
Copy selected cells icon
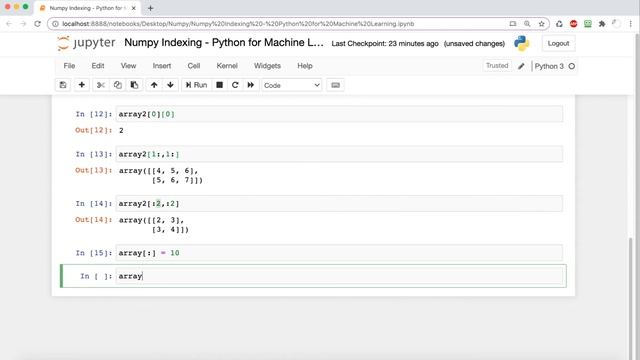click(x=118, y=85)
